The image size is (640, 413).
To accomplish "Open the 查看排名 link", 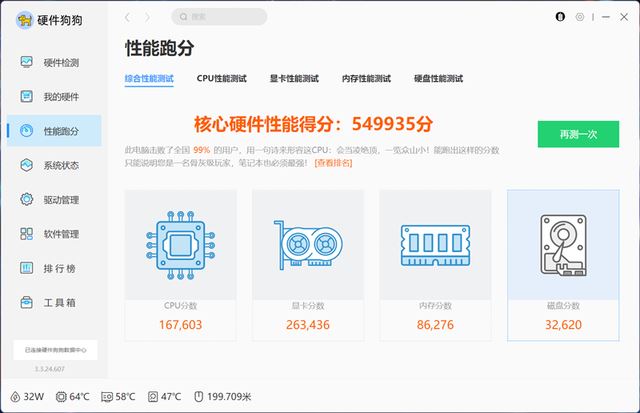I will (x=333, y=163).
